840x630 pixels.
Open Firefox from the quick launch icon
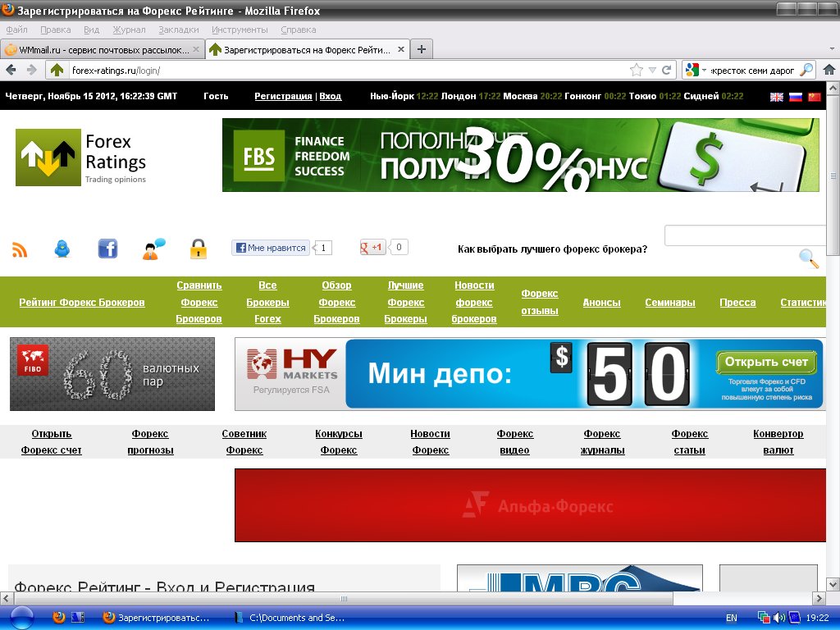tap(59, 618)
